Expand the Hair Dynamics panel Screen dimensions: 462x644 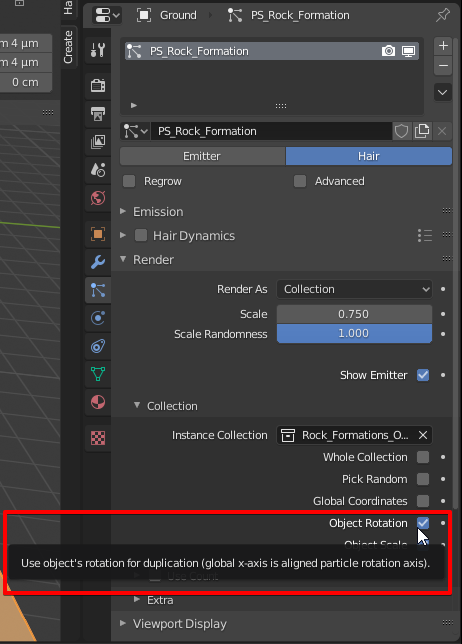122,235
